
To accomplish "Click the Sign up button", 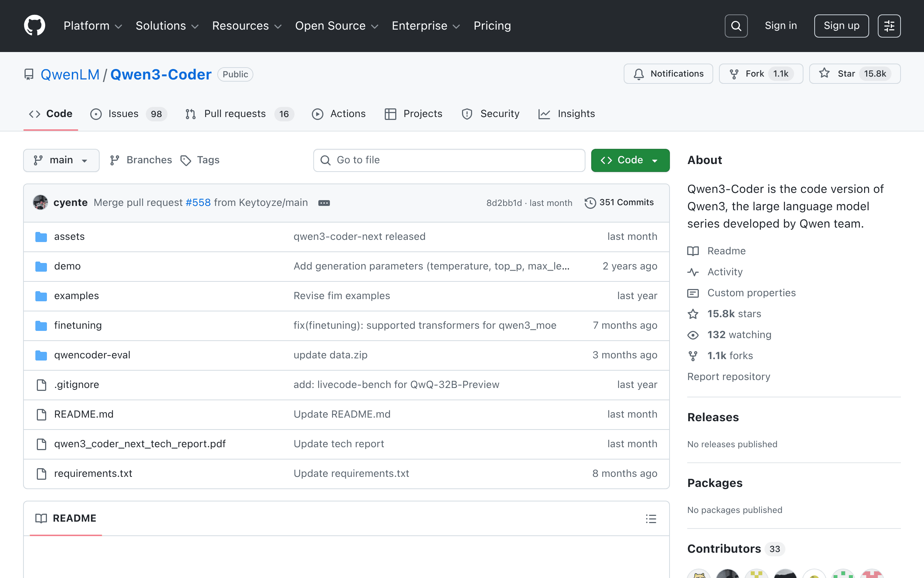I will tap(841, 26).
